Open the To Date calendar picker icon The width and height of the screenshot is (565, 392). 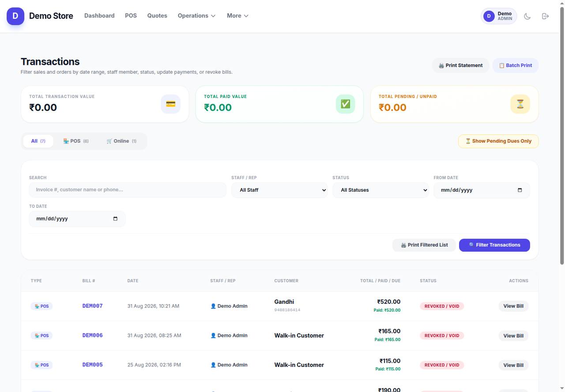click(x=115, y=219)
